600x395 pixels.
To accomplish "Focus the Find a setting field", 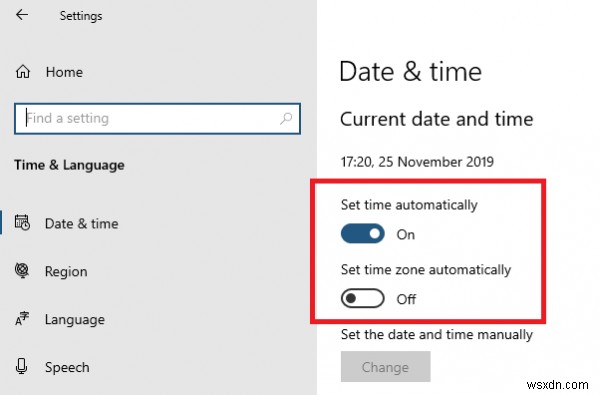I will click(x=157, y=119).
